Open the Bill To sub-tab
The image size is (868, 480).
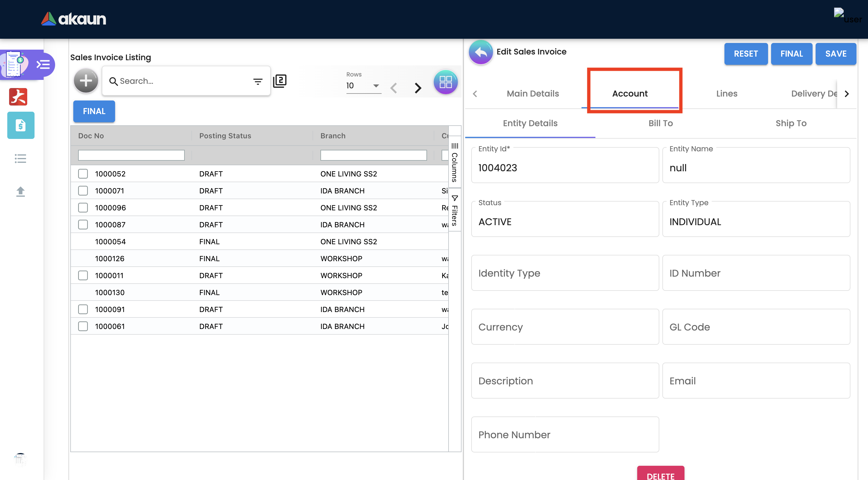[661, 123]
